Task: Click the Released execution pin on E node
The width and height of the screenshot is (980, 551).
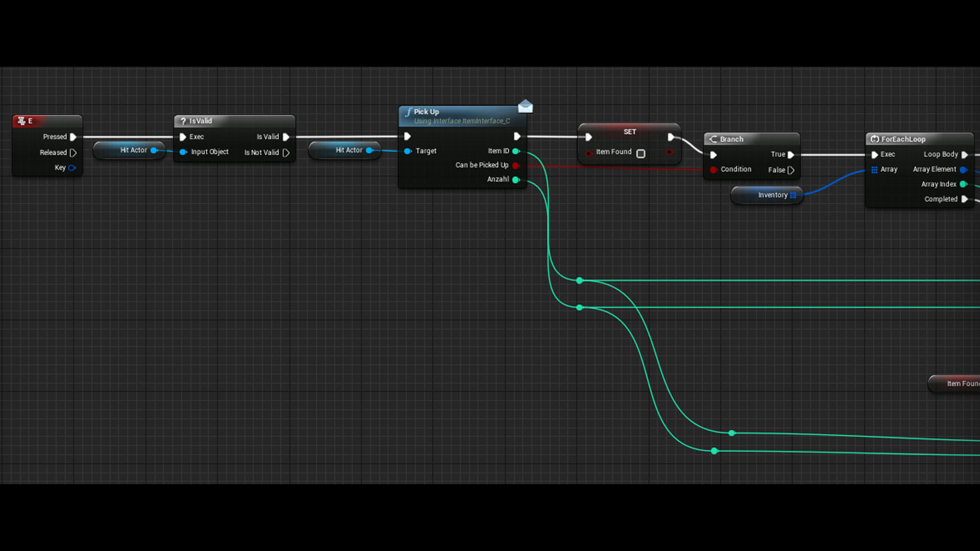Action: pyautogui.click(x=73, y=153)
